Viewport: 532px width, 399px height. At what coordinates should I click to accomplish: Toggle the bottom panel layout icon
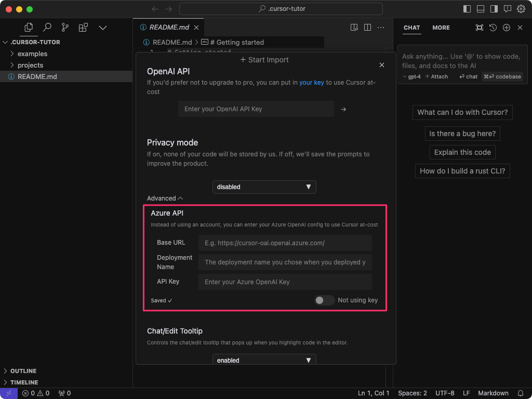481,9
